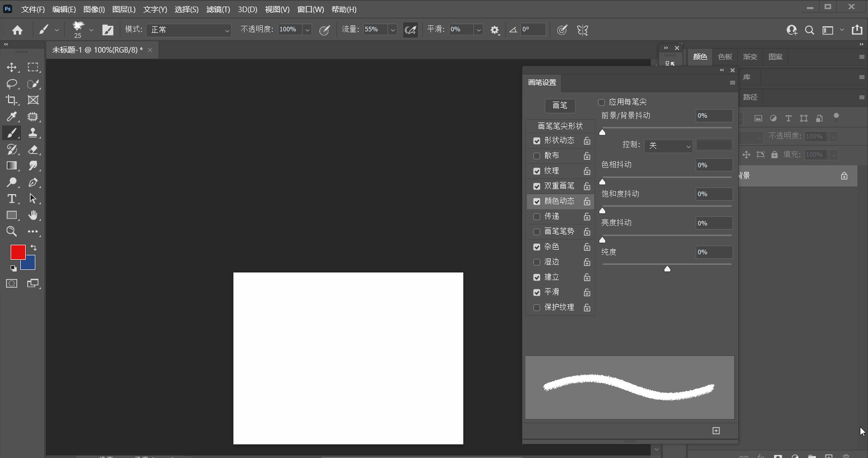Check the 应用每笔尖 checkbox

pos(601,102)
